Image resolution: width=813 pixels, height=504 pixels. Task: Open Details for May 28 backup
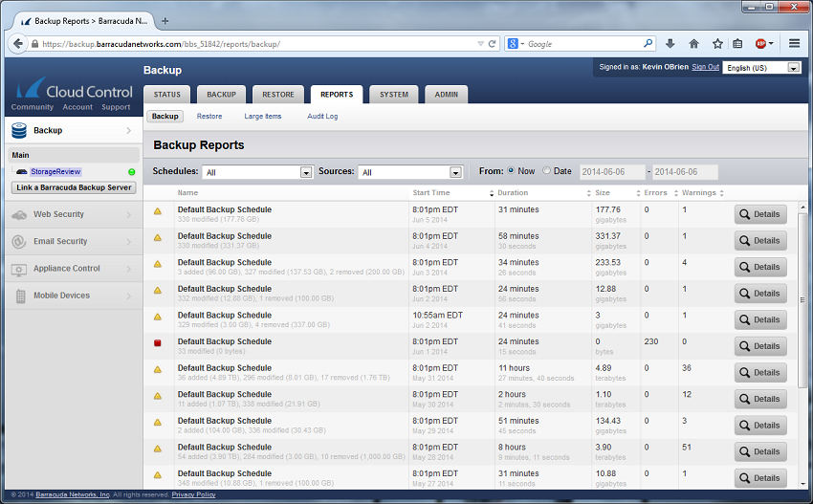pyautogui.click(x=760, y=451)
